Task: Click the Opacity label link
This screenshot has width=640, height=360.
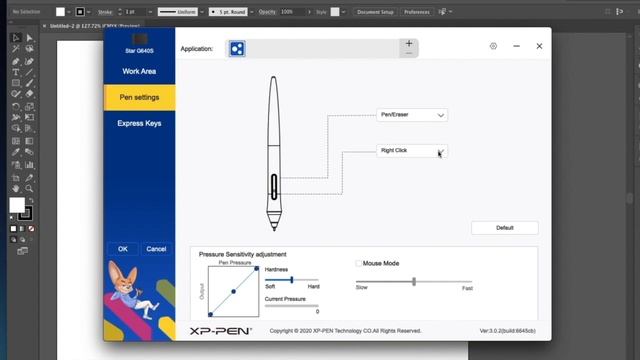Action: pos(267,12)
